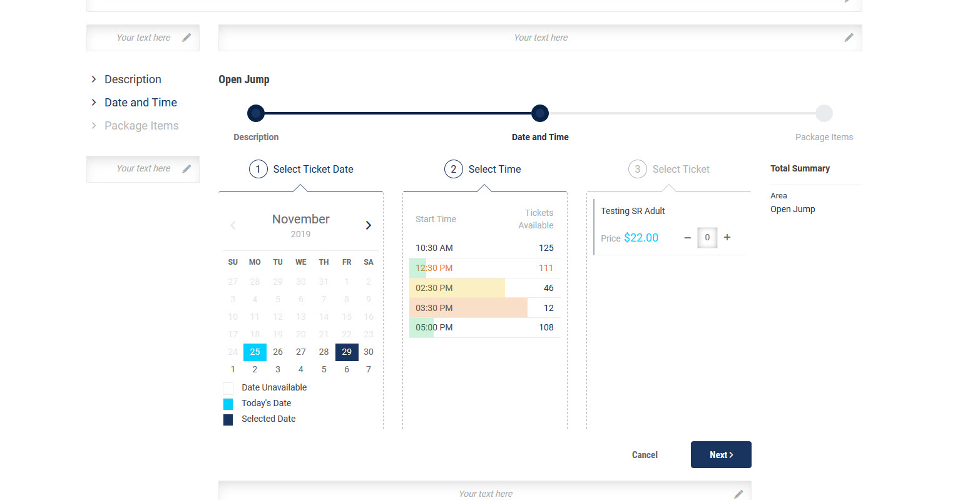Viewport: 980px width, 500px height.
Task: Click Testing SR Adult ticket name
Action: point(633,211)
